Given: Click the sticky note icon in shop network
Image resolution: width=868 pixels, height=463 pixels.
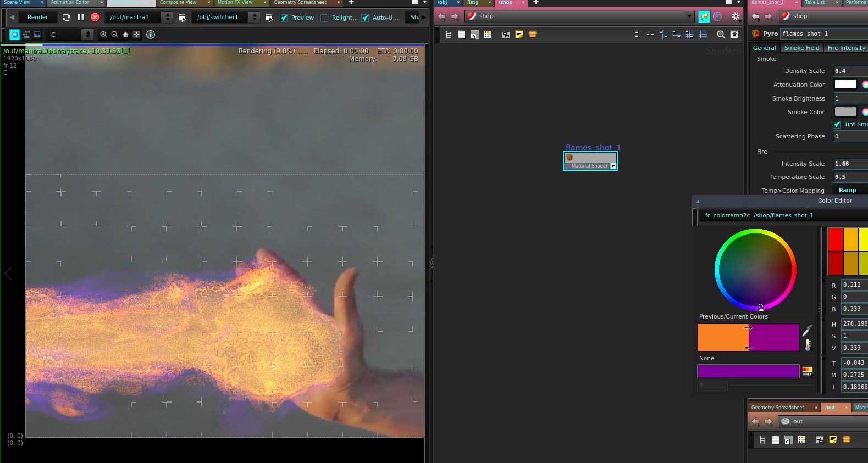Looking at the screenshot, I should [x=519, y=35].
